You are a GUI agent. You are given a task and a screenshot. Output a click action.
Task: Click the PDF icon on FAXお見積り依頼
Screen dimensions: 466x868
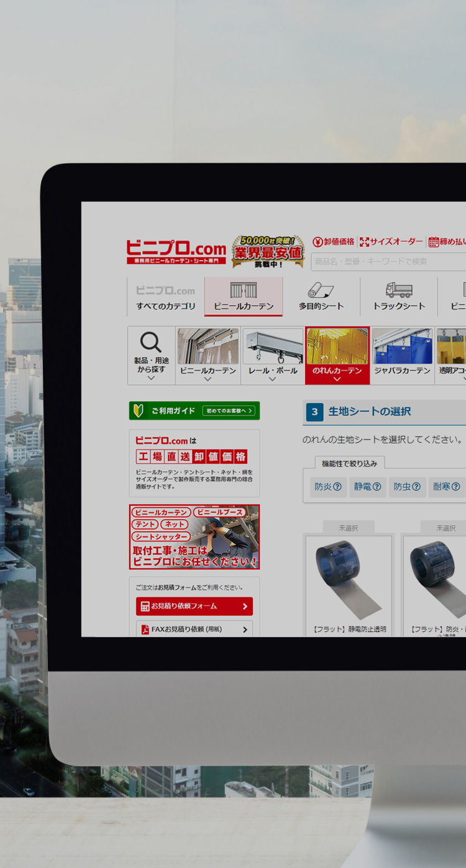pos(145,629)
